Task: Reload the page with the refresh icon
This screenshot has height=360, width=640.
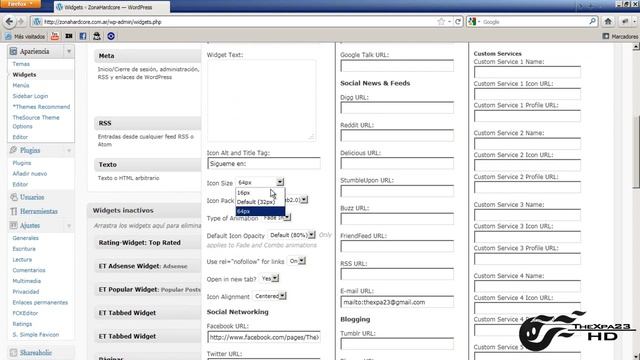Action: (458, 22)
